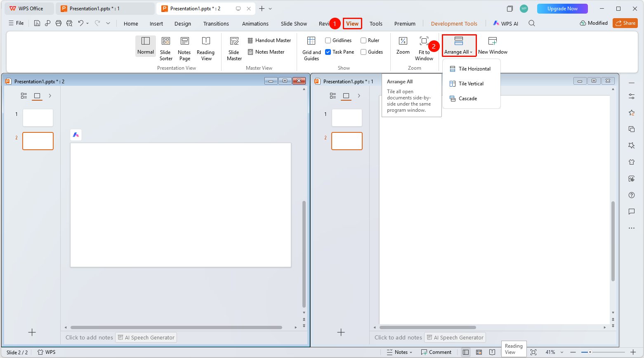Open the Slide Sorter view

click(x=166, y=48)
